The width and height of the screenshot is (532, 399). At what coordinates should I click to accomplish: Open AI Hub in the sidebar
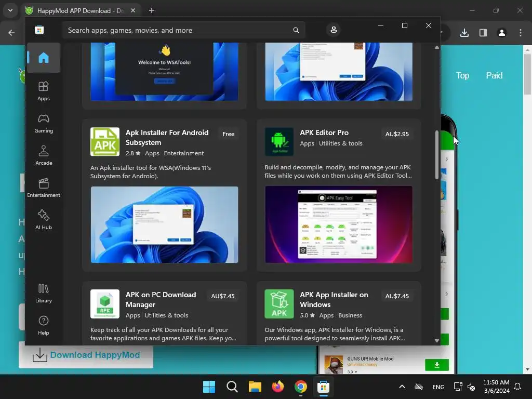44,220
